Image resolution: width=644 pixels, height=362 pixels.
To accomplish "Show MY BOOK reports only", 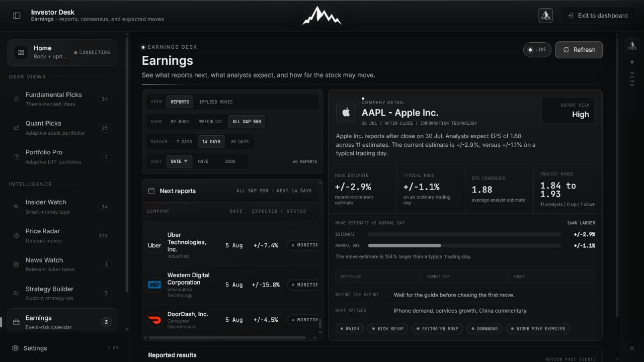I will (180, 122).
